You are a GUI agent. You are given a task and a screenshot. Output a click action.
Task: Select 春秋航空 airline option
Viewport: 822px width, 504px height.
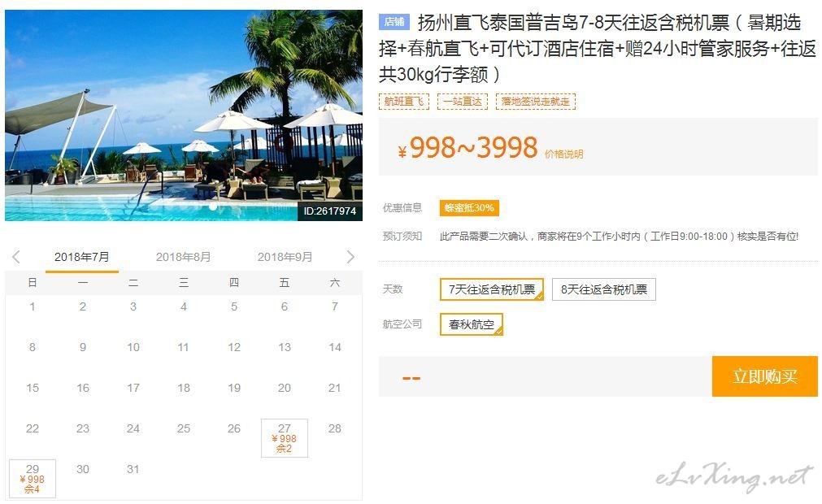(x=472, y=324)
